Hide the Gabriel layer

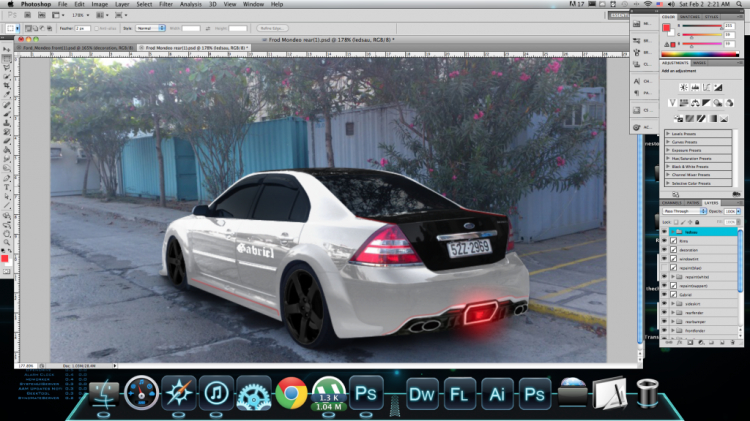tap(664, 295)
